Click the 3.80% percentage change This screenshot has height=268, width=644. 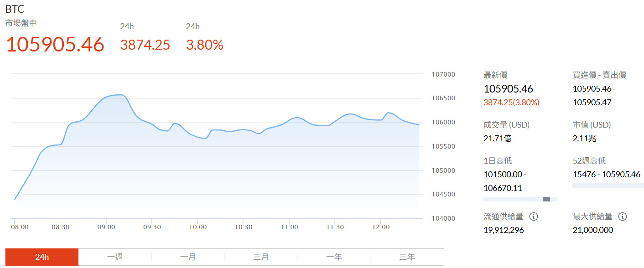204,44
